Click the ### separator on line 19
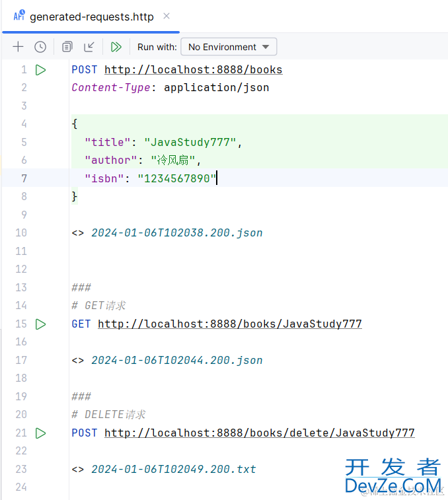This screenshot has width=448, height=500. [x=81, y=397]
